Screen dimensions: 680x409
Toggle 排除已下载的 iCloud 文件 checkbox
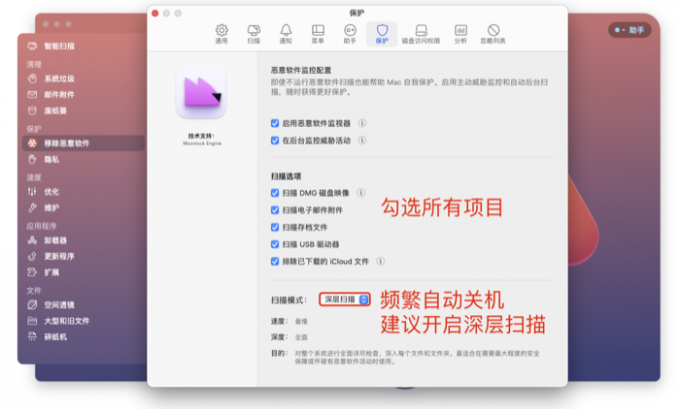coord(275,261)
